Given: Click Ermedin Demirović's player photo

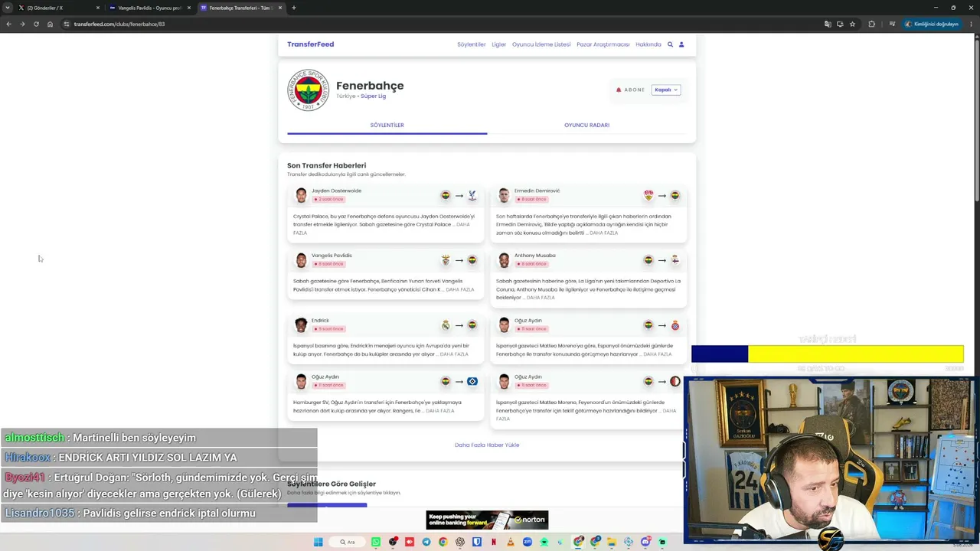Looking at the screenshot, I should 504,195.
